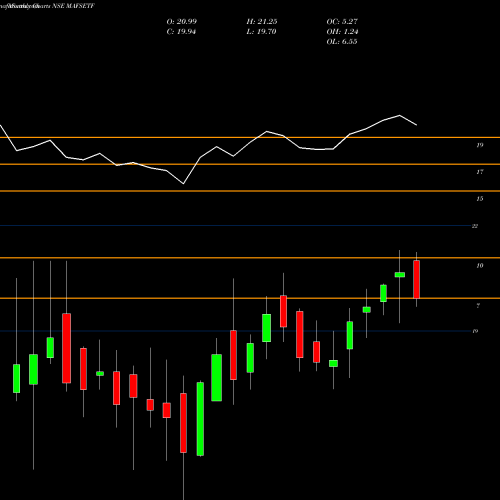Click the 'OL: 6.55' reading
Screen dimensions: 500x500
(x=342, y=42)
